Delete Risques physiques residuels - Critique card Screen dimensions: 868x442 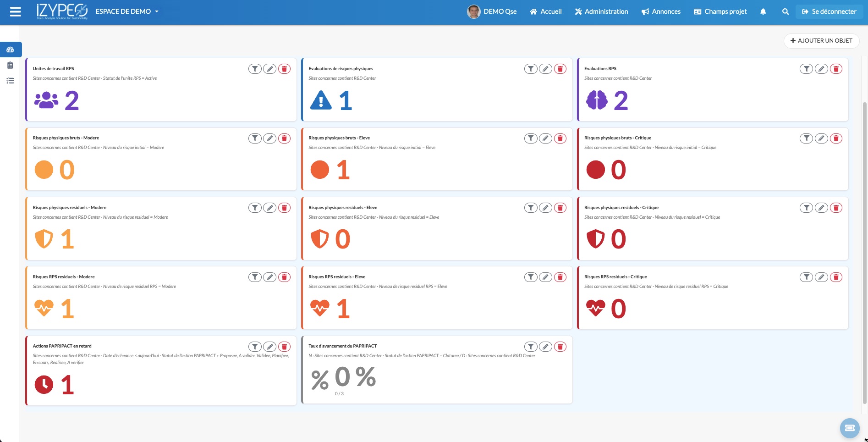(836, 208)
